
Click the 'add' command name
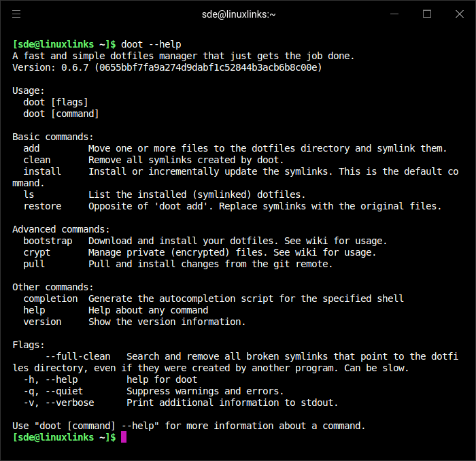point(31,148)
